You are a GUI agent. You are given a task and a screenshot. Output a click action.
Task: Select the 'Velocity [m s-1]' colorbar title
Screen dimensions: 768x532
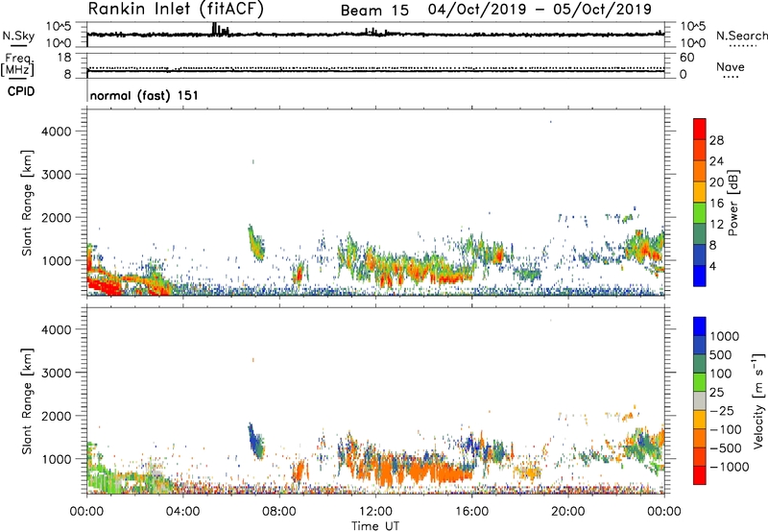[758, 400]
